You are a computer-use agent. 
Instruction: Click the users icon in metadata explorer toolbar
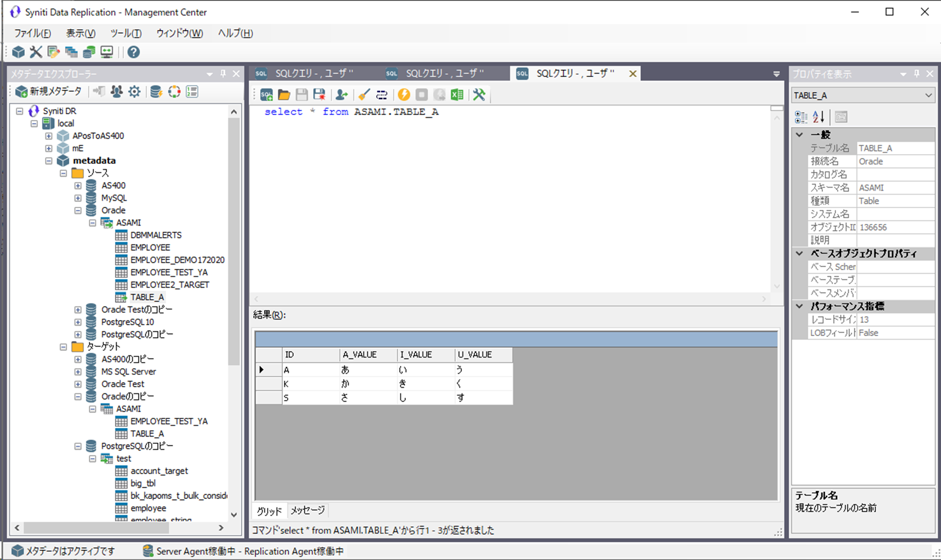116,91
